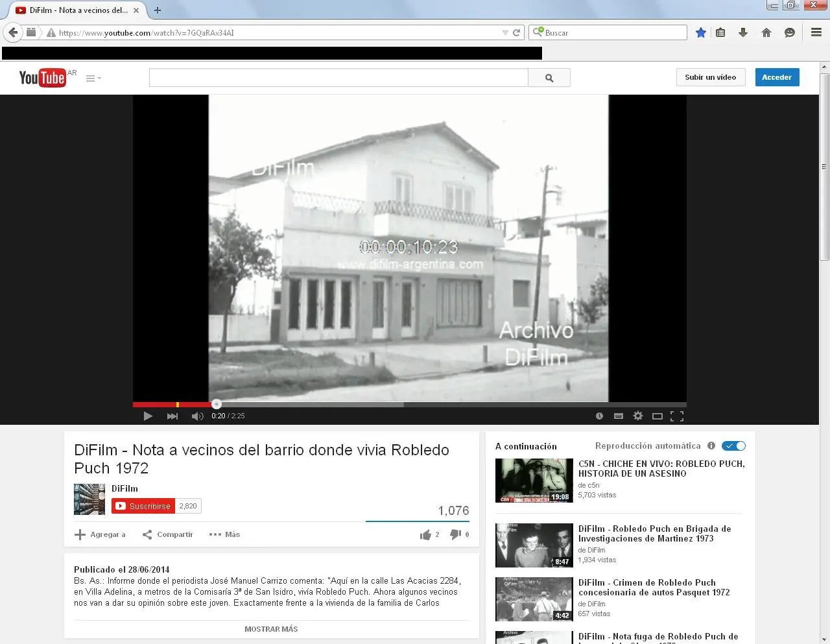Open a new browser tab with plus
The image size is (830, 644).
point(158,10)
